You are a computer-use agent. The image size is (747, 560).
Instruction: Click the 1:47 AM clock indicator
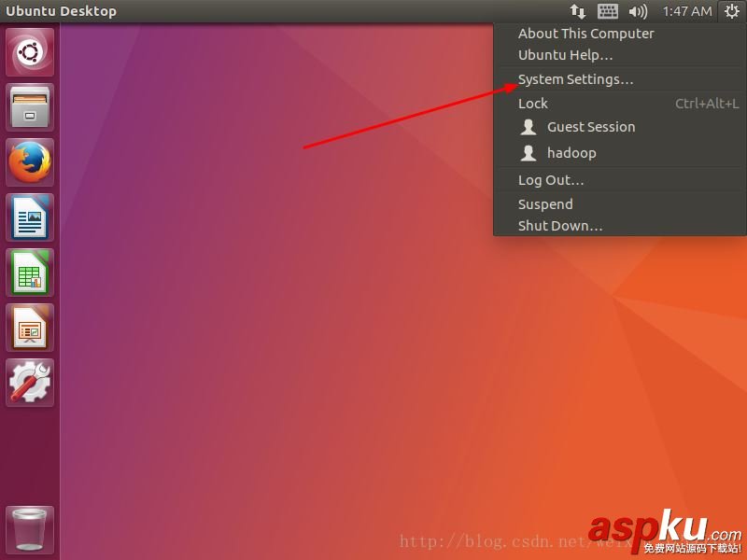687,11
